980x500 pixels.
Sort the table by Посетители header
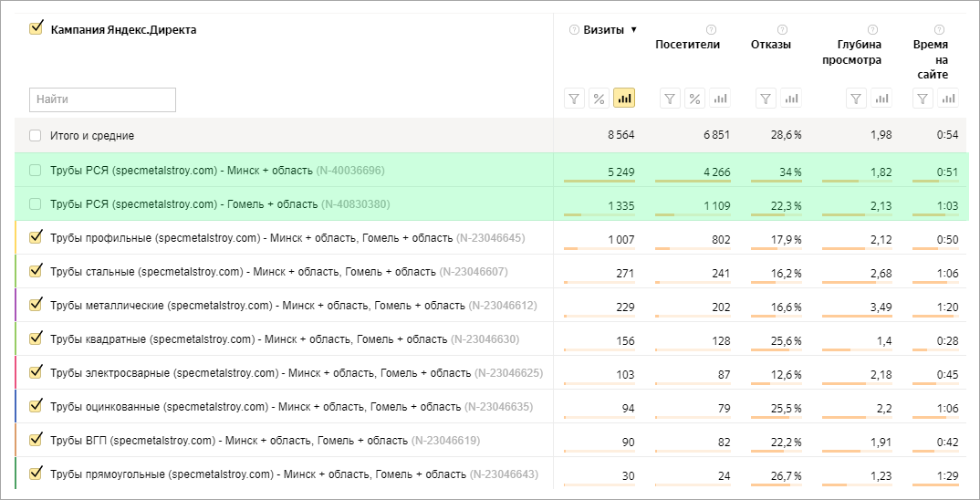pos(687,45)
